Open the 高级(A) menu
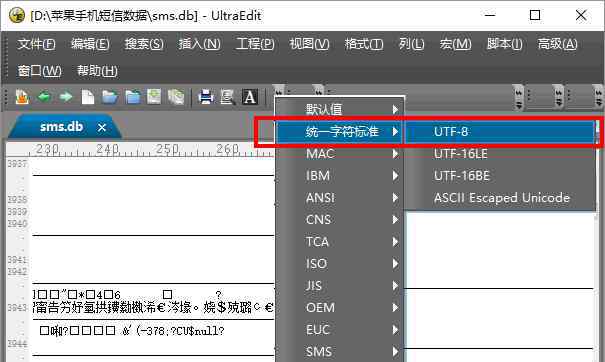The width and height of the screenshot is (605, 362). pos(558,44)
